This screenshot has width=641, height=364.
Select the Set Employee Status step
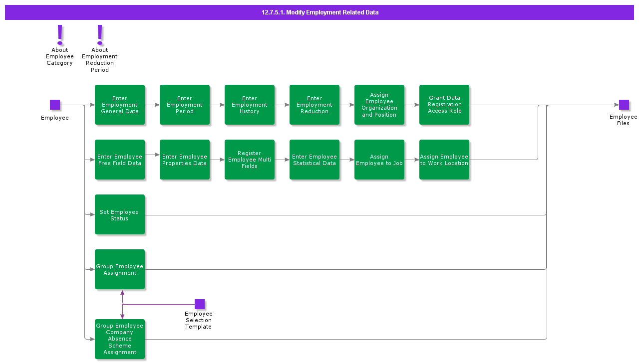click(x=120, y=214)
